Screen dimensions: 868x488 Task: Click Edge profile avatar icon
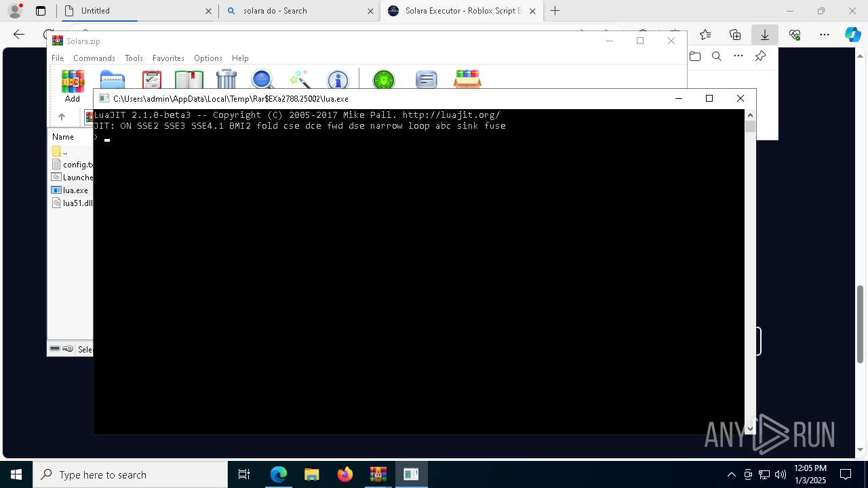point(15,11)
